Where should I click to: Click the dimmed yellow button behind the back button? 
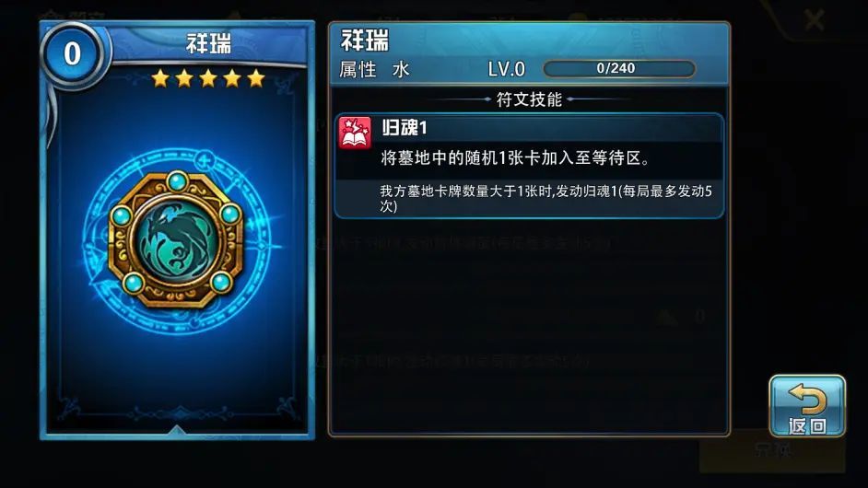772,451
